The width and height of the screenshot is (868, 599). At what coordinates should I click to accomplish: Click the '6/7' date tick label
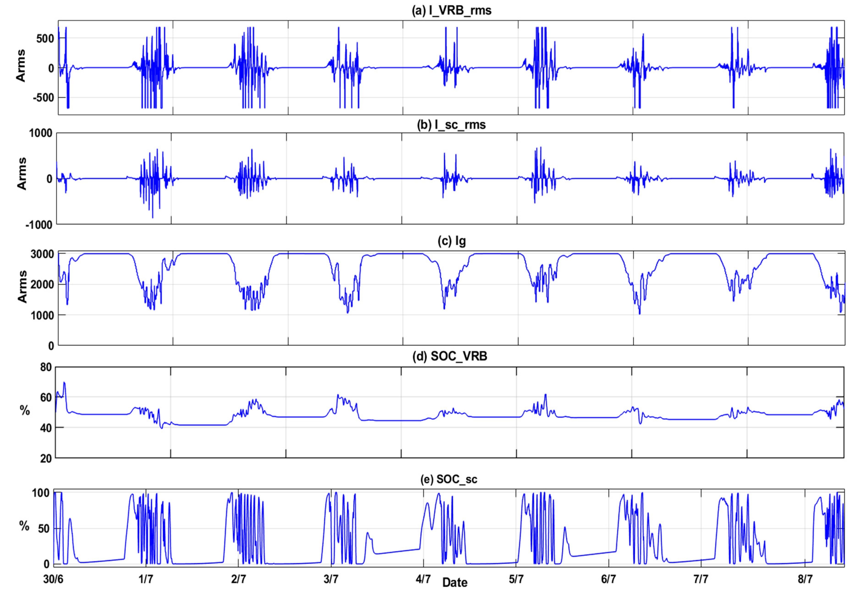(608, 579)
